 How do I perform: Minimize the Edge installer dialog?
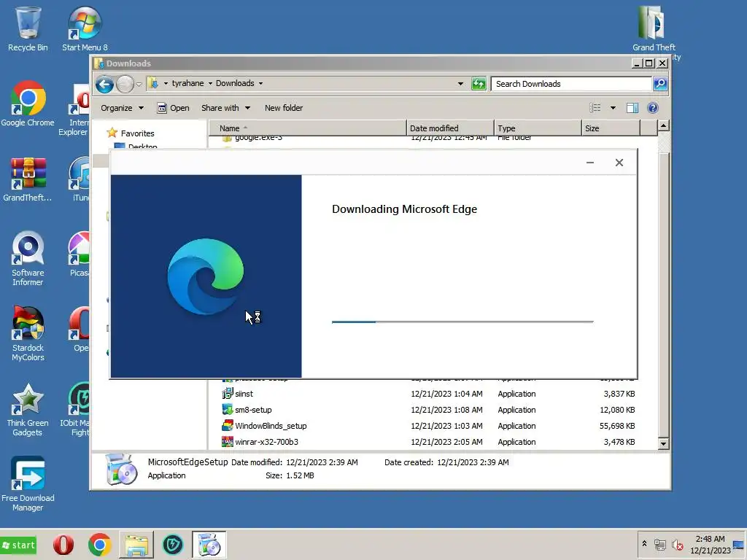589,163
